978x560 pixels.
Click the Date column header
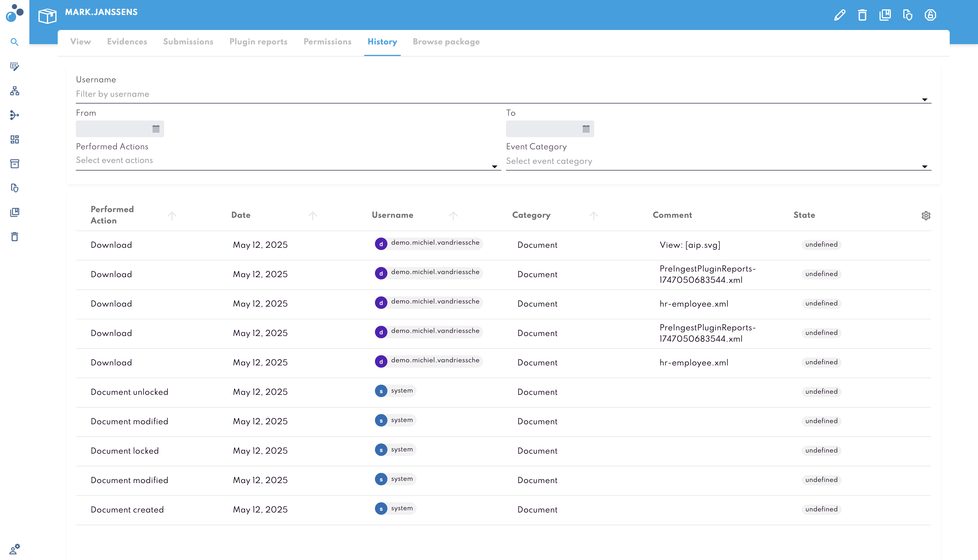241,215
